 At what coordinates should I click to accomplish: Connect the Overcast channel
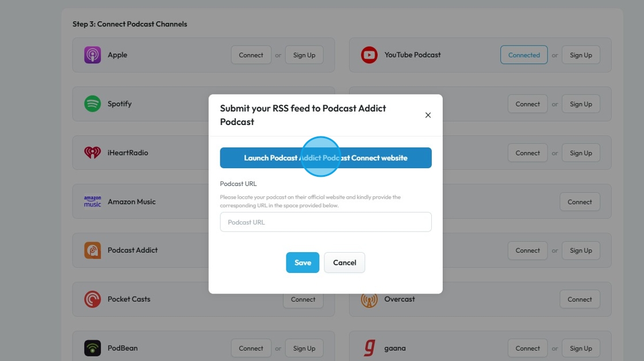(580, 299)
